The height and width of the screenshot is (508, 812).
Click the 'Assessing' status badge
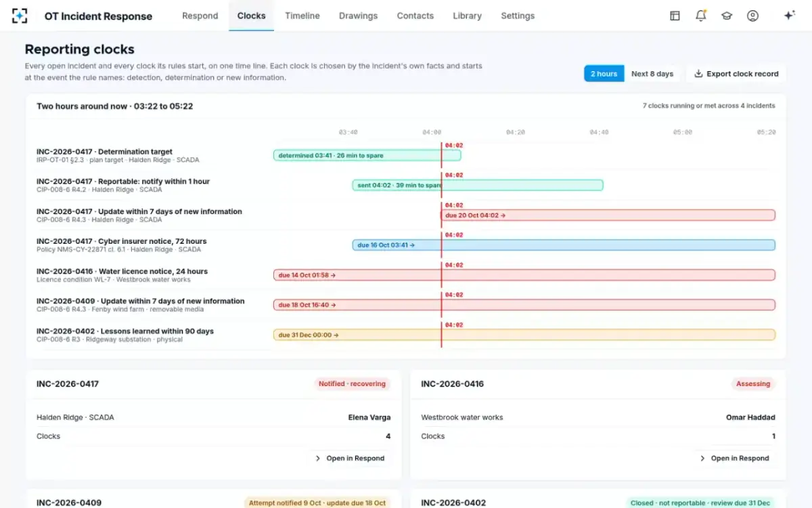point(753,383)
